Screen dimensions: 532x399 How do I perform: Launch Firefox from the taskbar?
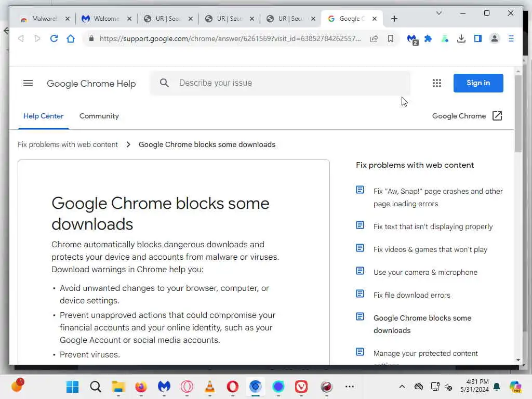141,387
